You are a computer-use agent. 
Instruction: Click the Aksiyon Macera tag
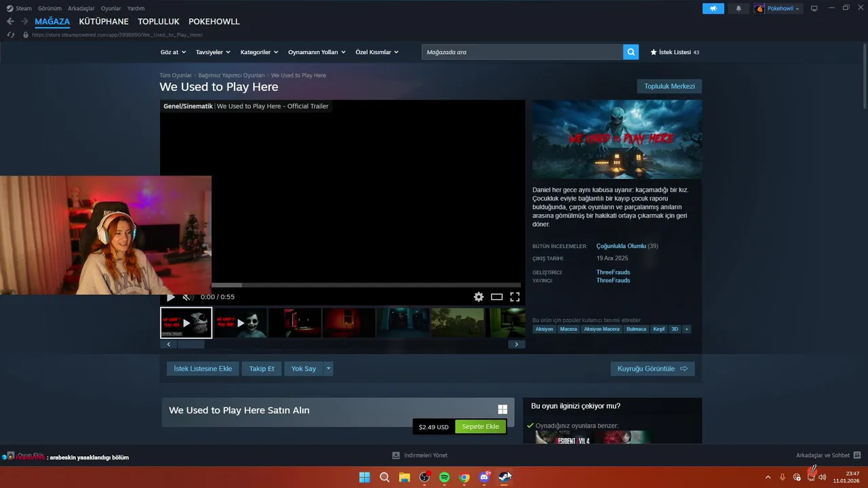pyautogui.click(x=601, y=329)
